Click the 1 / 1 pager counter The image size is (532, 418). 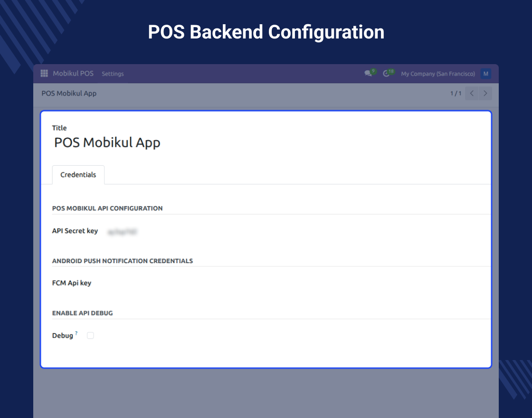pyautogui.click(x=456, y=93)
